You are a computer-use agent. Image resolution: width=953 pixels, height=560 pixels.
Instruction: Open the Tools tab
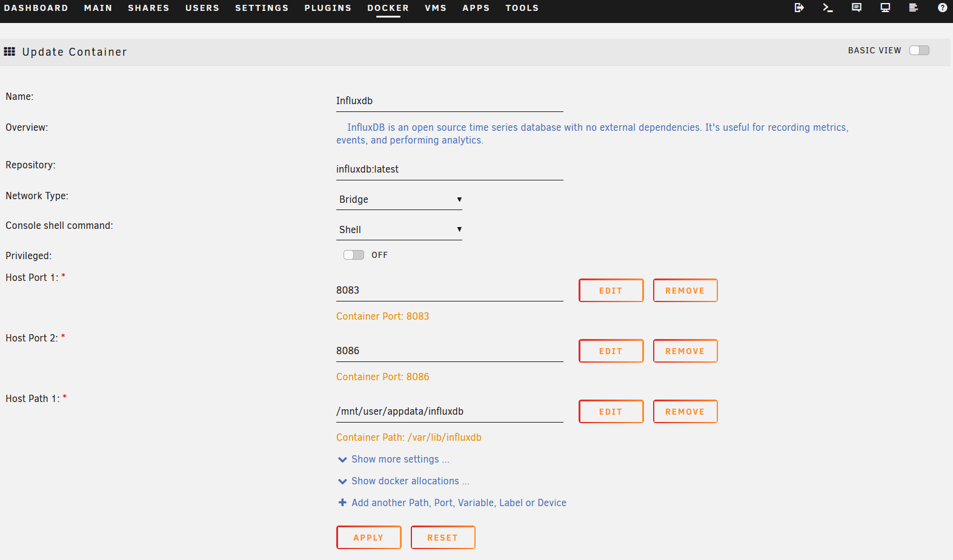click(522, 8)
